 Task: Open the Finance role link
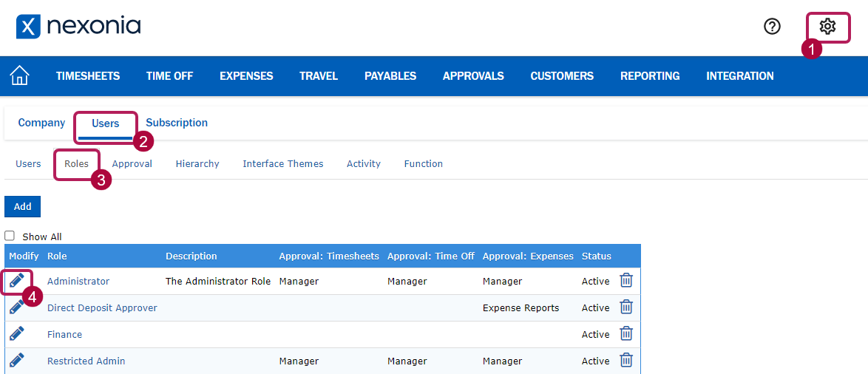pos(65,334)
